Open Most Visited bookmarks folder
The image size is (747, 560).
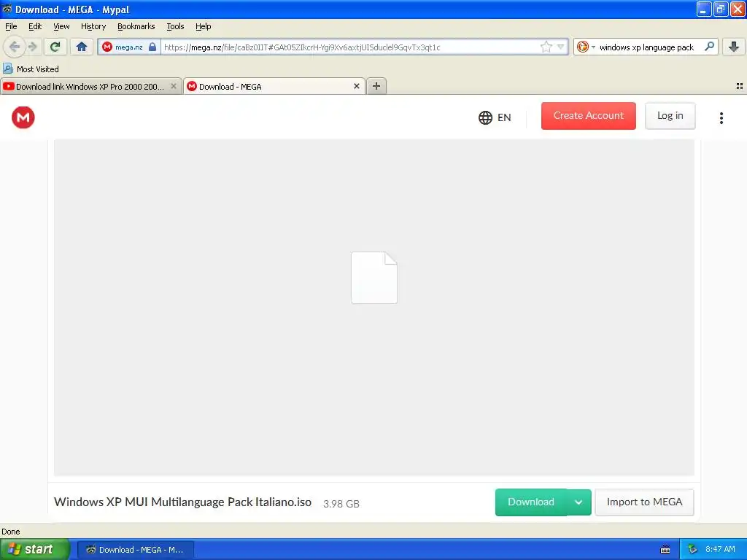[31, 69]
